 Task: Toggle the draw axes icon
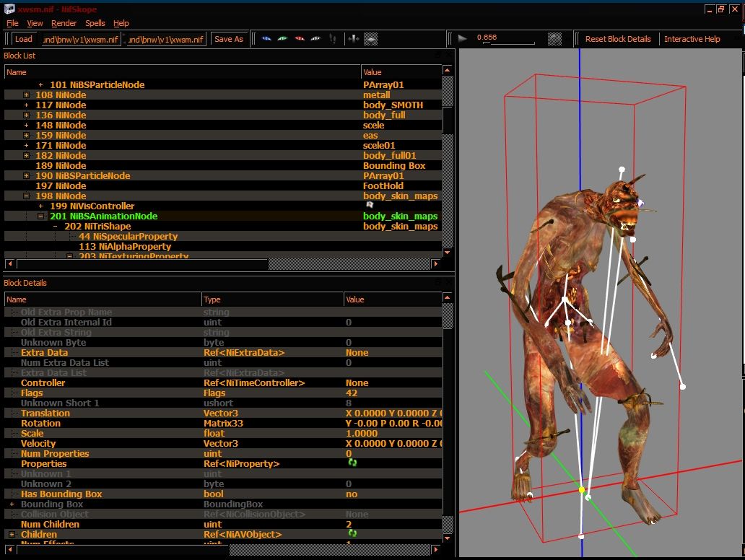click(x=354, y=39)
